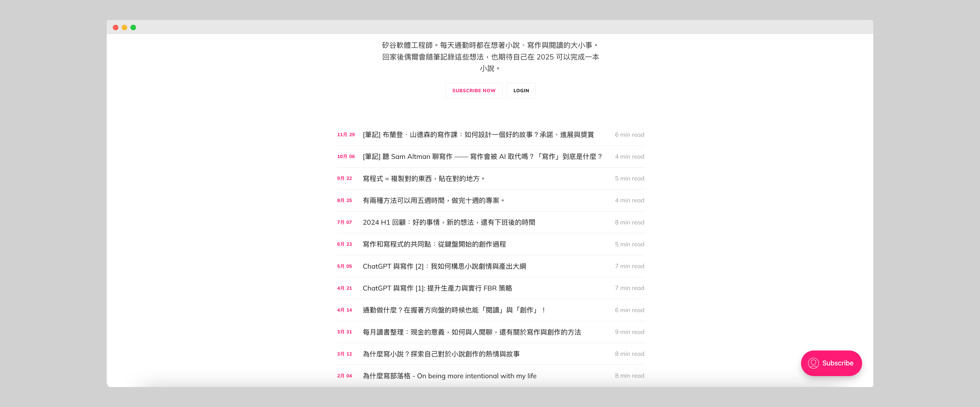Open the Sam Altman 聊寫作 note post
This screenshot has width=980, height=407.
482,156
